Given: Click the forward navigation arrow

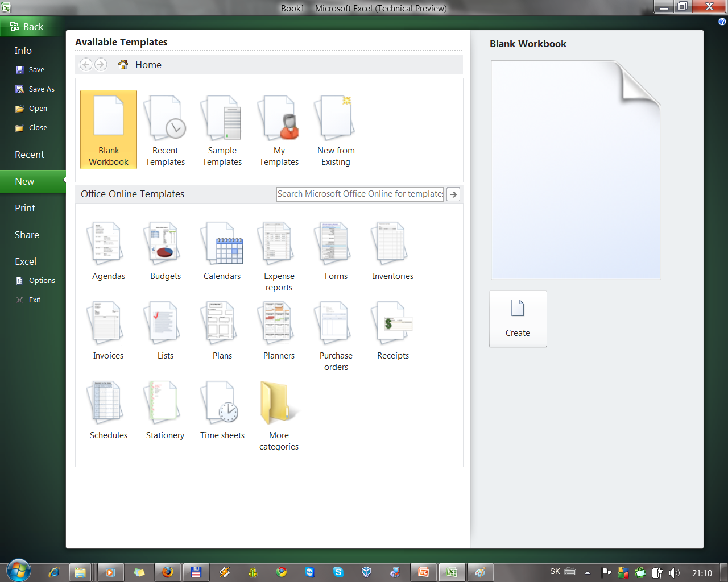Looking at the screenshot, I should click(101, 65).
